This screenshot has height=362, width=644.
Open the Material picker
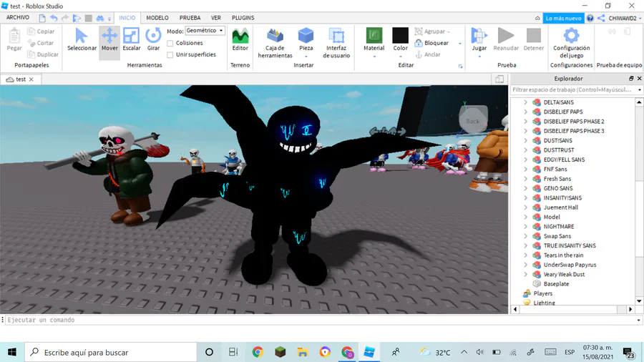374,39
